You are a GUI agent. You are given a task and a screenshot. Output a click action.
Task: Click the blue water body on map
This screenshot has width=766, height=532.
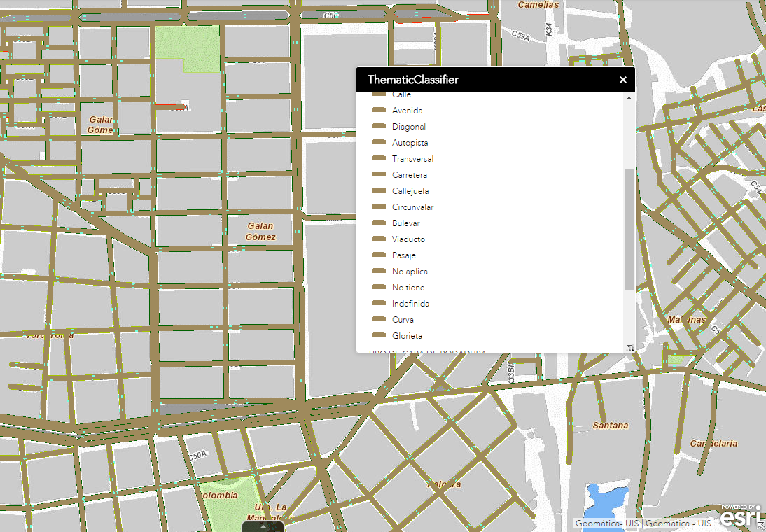coord(606,505)
